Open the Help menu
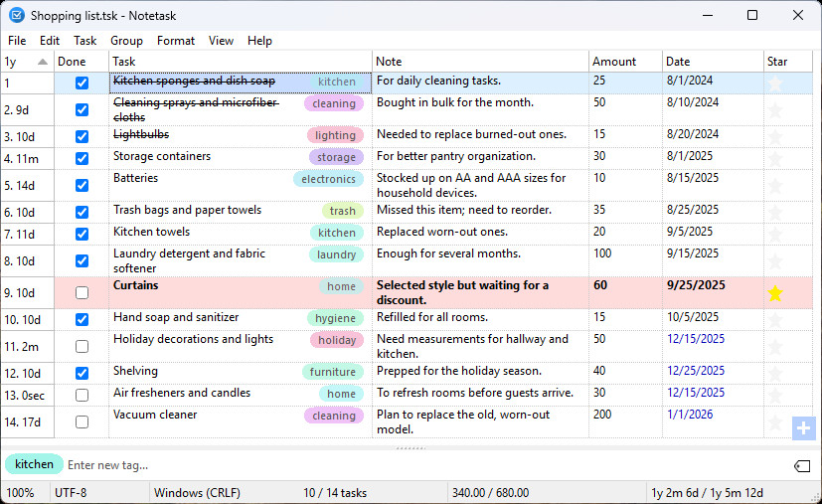This screenshot has width=822, height=504. pos(259,41)
